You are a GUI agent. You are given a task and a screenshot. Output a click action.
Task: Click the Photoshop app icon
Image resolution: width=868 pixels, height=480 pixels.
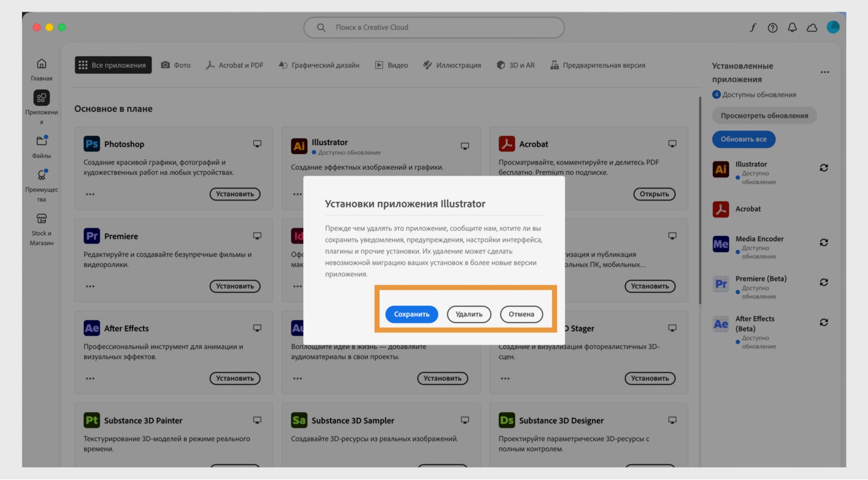92,144
